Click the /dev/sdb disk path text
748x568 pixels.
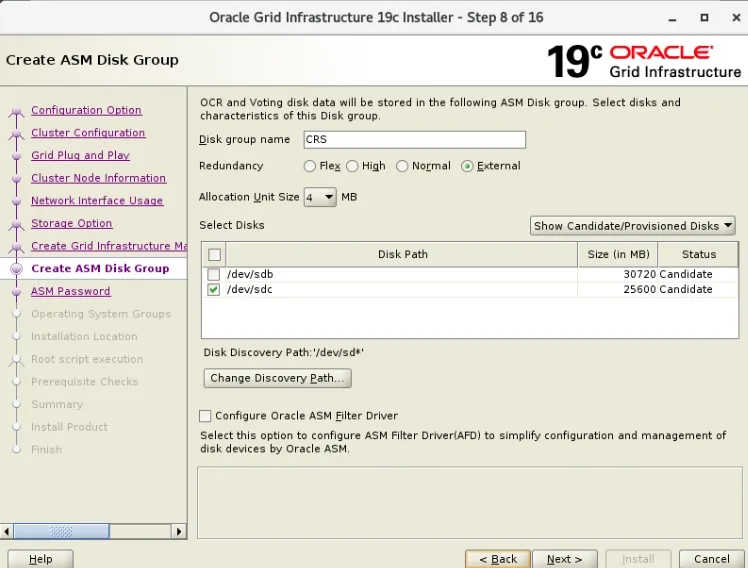250,275
